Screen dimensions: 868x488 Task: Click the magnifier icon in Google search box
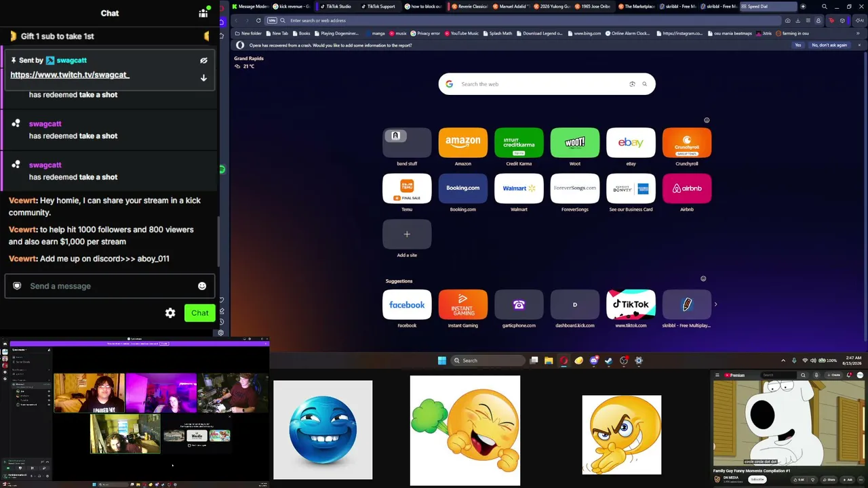[644, 84]
